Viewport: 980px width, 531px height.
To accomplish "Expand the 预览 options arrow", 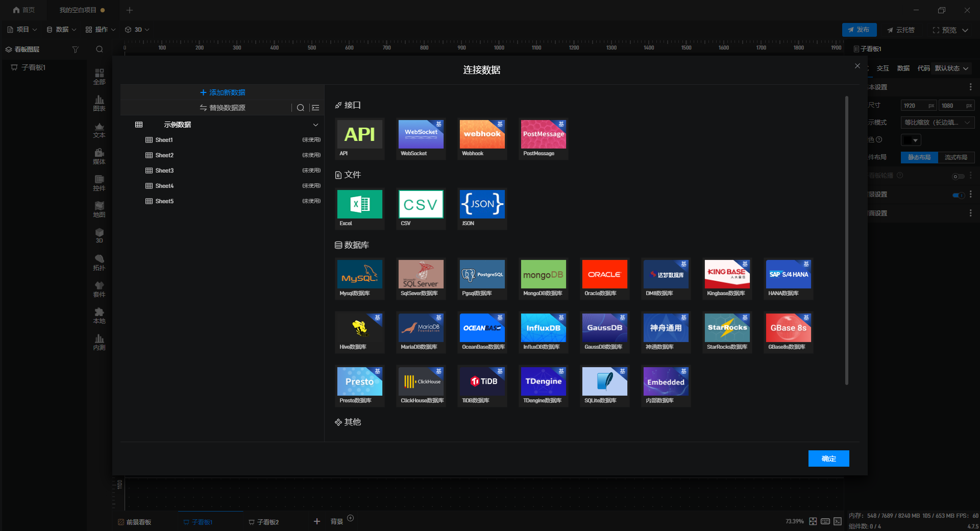I will pyautogui.click(x=965, y=30).
